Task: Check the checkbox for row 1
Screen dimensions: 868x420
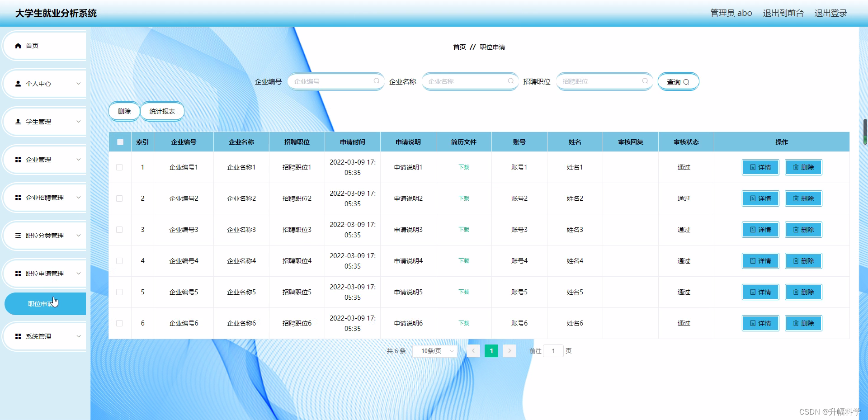Action: [120, 167]
